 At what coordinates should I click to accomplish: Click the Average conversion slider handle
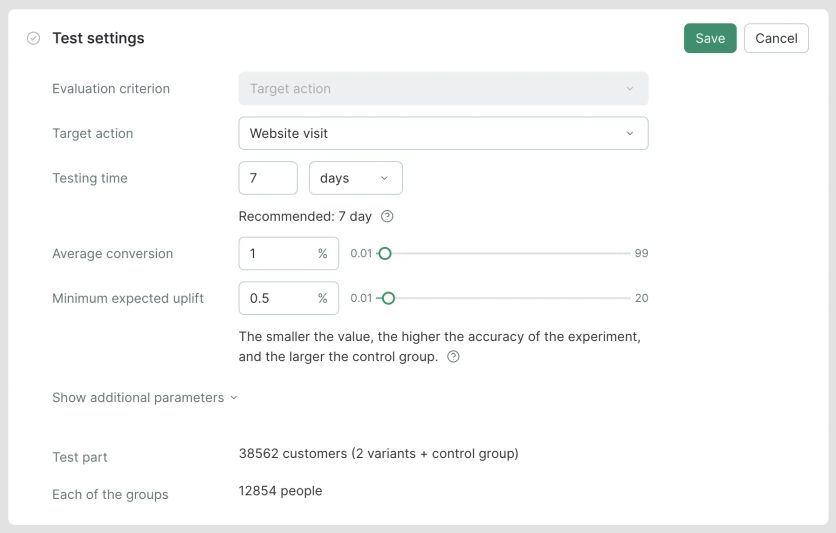coord(385,254)
